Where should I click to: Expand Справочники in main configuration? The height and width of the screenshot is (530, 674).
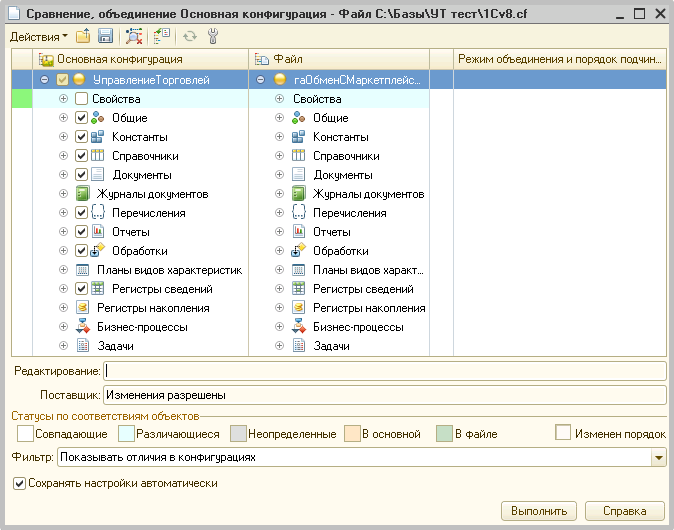pos(63,156)
